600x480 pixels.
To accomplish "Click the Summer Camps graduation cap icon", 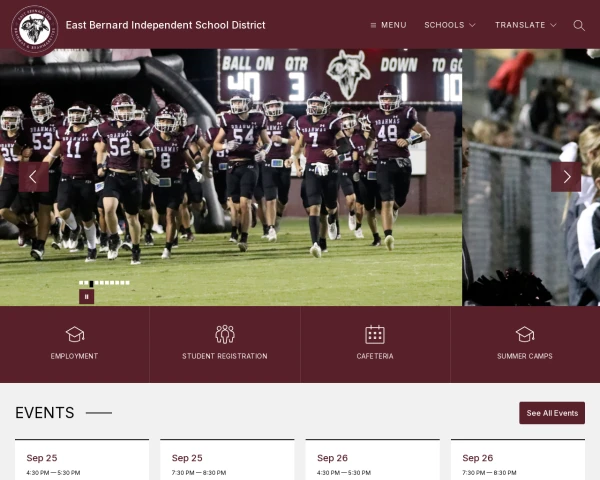I will (525, 334).
